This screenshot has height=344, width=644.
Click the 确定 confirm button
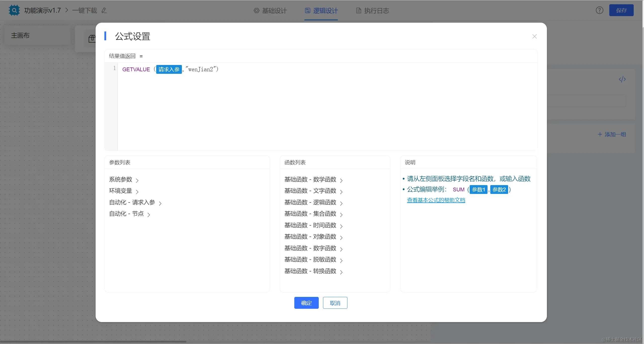pyautogui.click(x=306, y=303)
